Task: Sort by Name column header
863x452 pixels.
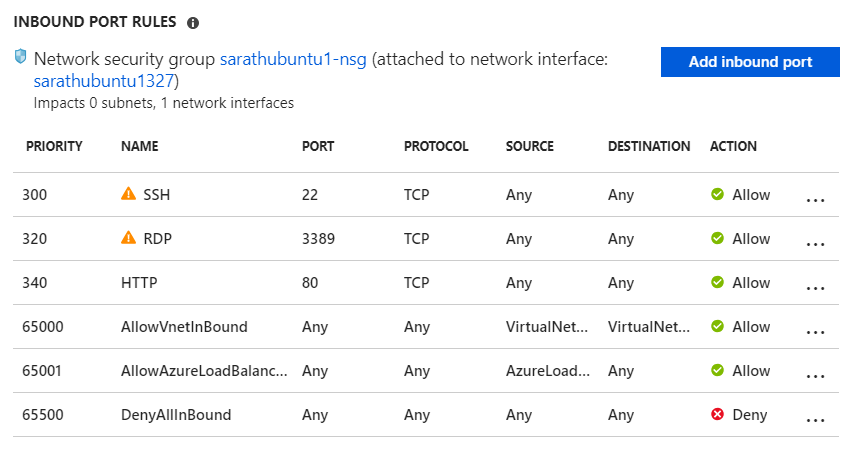Action: click(x=139, y=146)
